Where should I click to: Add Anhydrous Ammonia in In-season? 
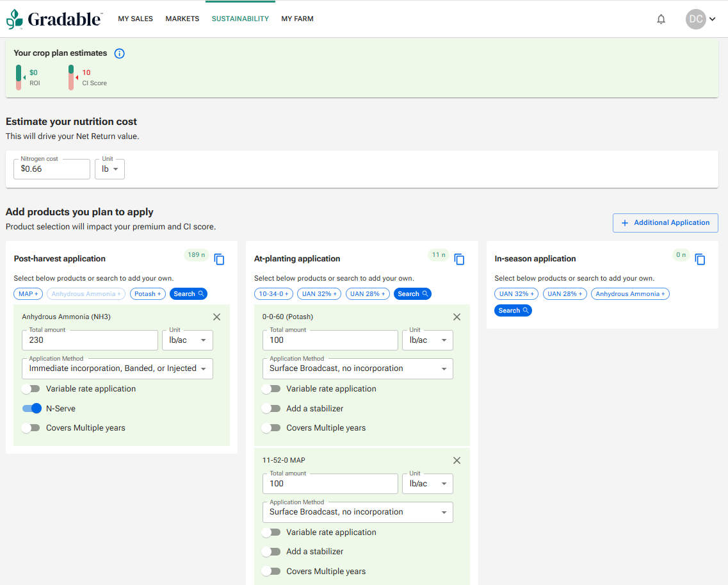coord(630,294)
